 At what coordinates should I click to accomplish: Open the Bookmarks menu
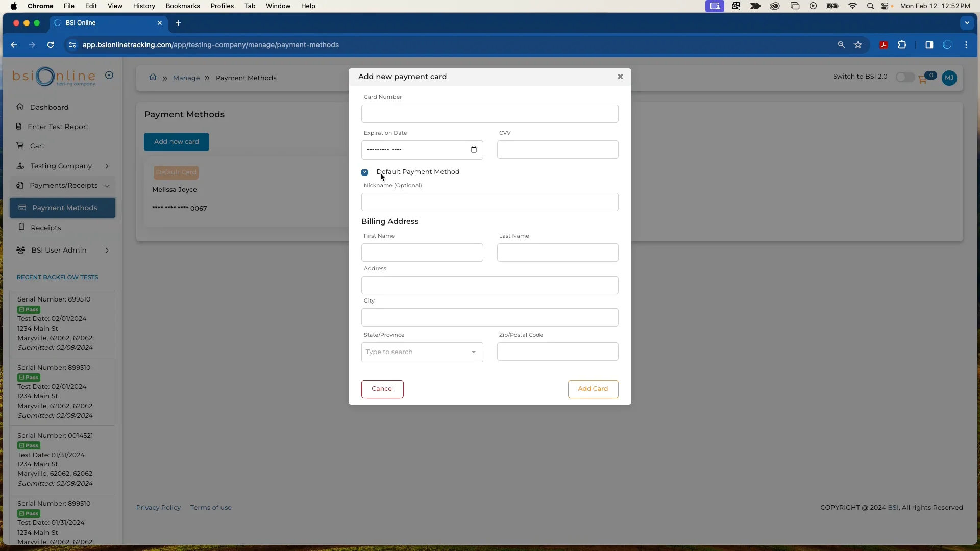183,6
